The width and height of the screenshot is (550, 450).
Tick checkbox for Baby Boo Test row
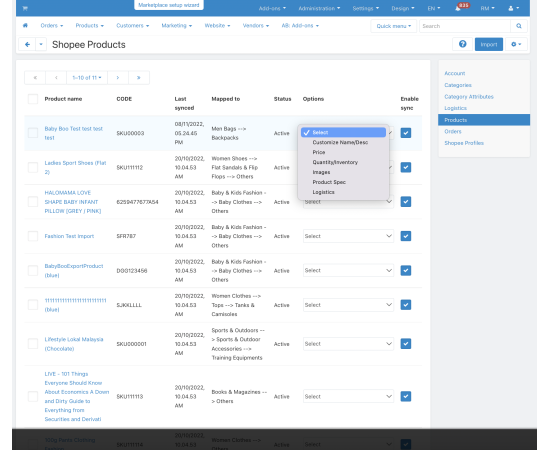[x=33, y=133]
